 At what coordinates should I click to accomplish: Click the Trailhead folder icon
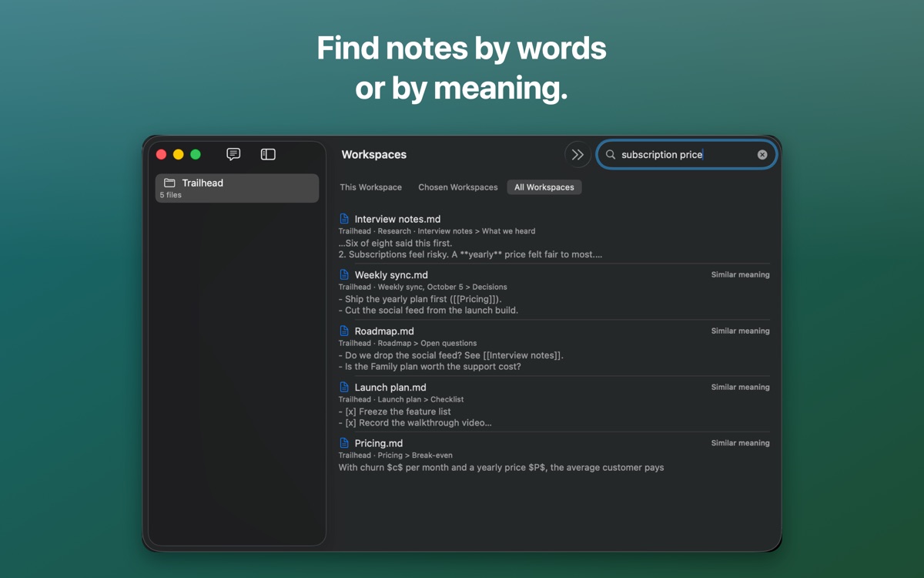(x=169, y=183)
